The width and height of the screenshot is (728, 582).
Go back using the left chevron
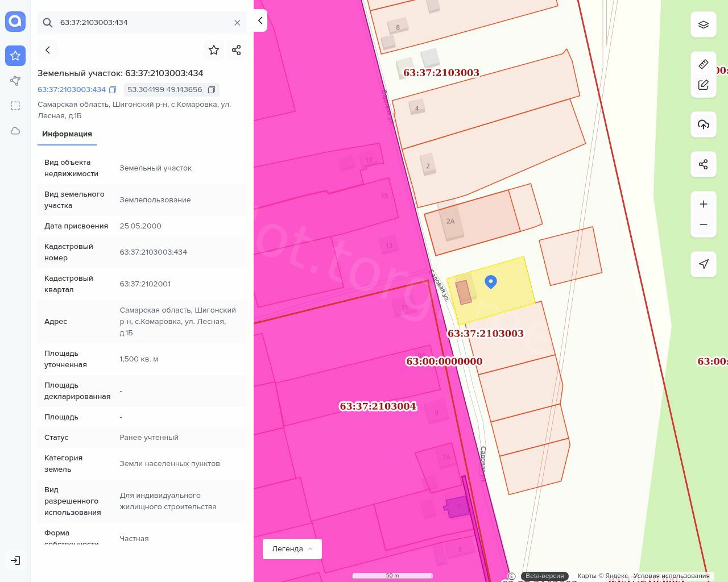pos(48,50)
